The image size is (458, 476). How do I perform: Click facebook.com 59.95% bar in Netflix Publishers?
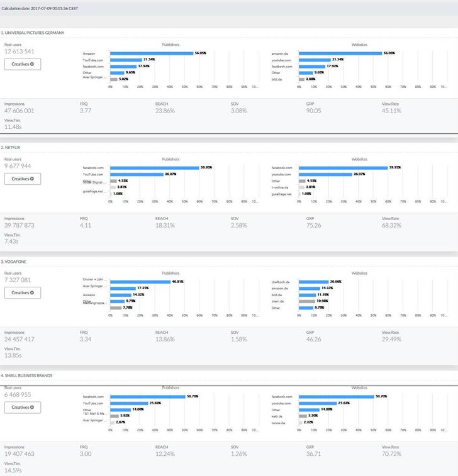[x=155, y=168]
